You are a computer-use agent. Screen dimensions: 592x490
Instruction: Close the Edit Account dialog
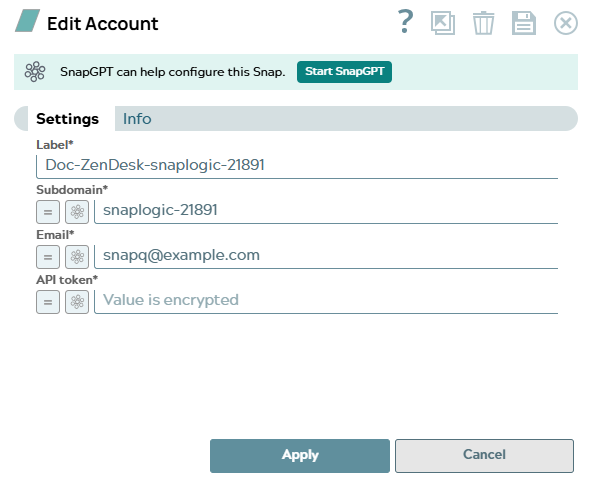566,23
